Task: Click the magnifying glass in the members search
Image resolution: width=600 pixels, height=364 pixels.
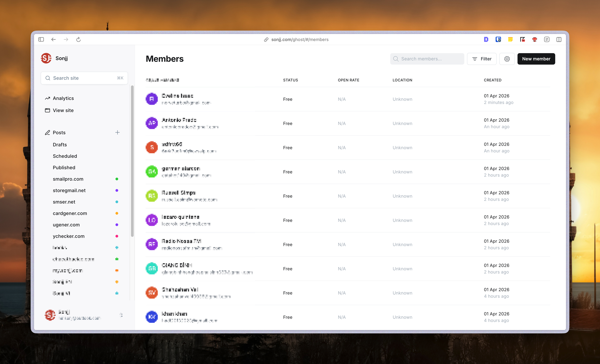Action: click(x=396, y=59)
